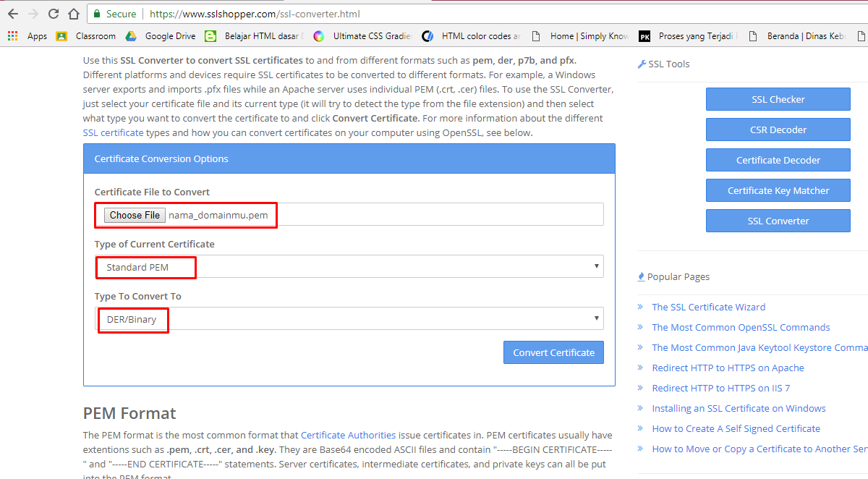The image size is (868, 479).
Task: Open The SSL Certificate Wizard link
Action: (708, 307)
